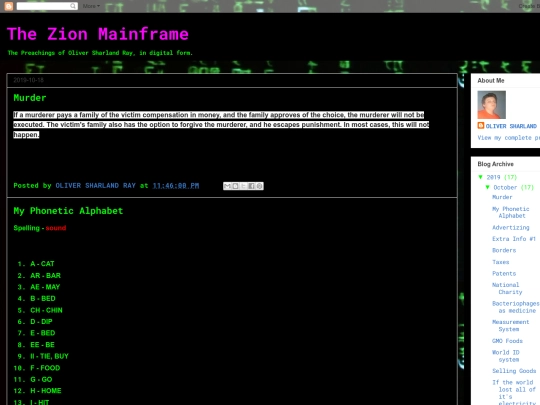This screenshot has height=405, width=540.
Task: Open Extra Info #1 archive entry
Action: click(514, 239)
